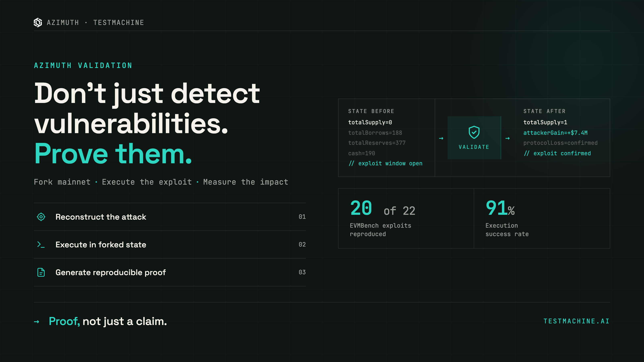Click the STATE AFTER label
The width and height of the screenshot is (644, 362).
tap(544, 111)
